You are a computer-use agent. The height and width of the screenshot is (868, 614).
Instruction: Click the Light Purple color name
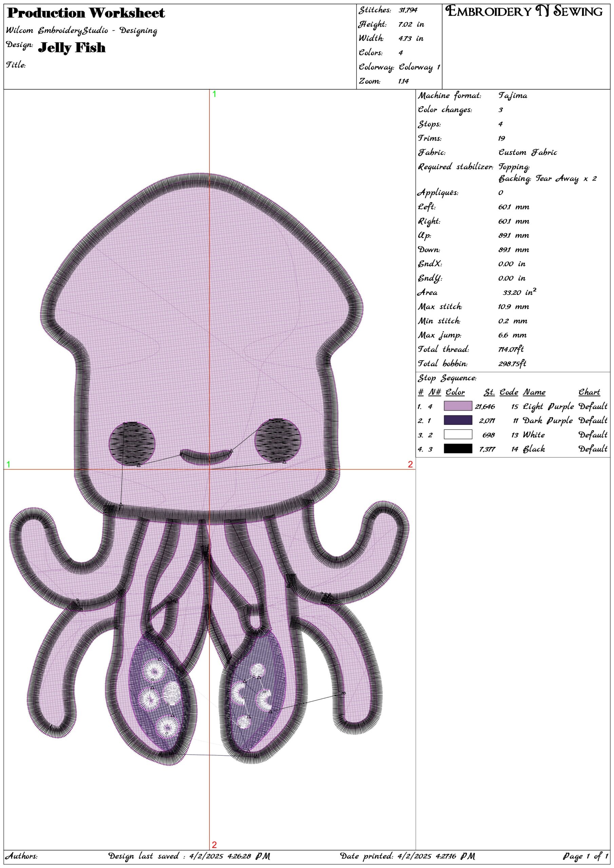[548, 407]
